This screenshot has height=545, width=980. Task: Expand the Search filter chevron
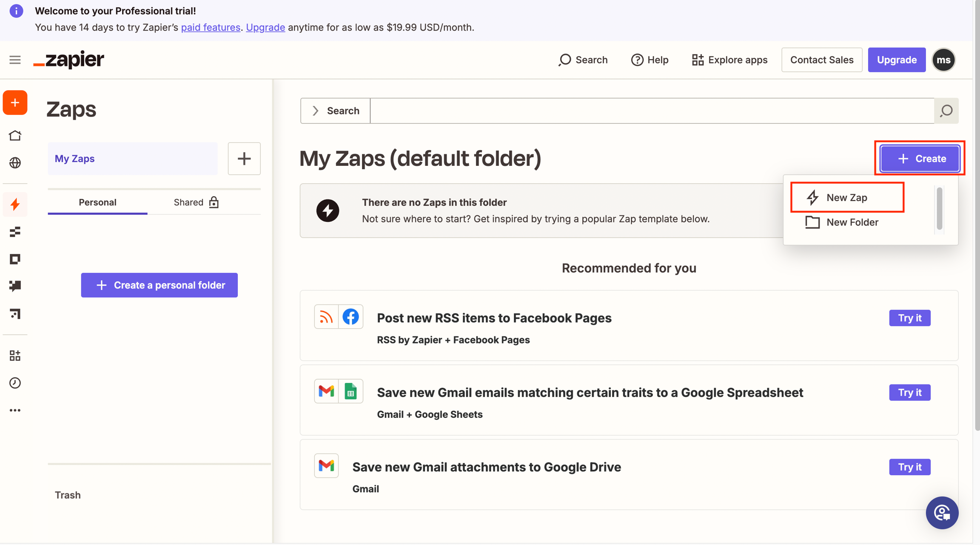[315, 111]
